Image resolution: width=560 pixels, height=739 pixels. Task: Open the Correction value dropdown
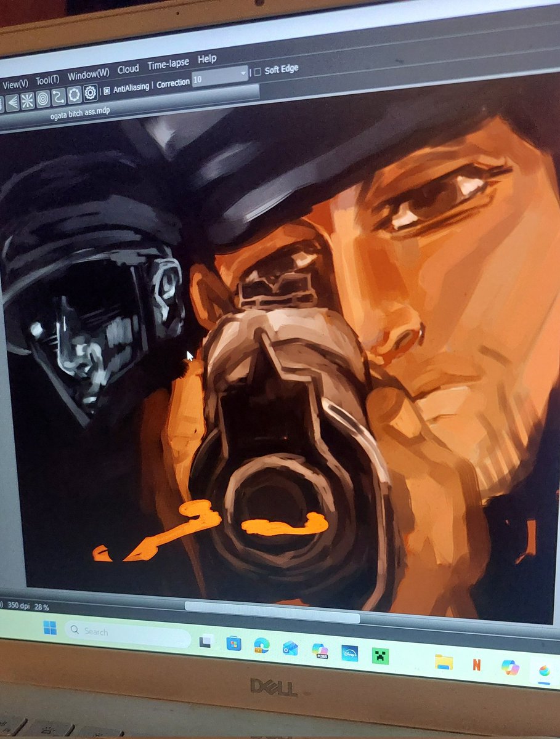point(220,78)
